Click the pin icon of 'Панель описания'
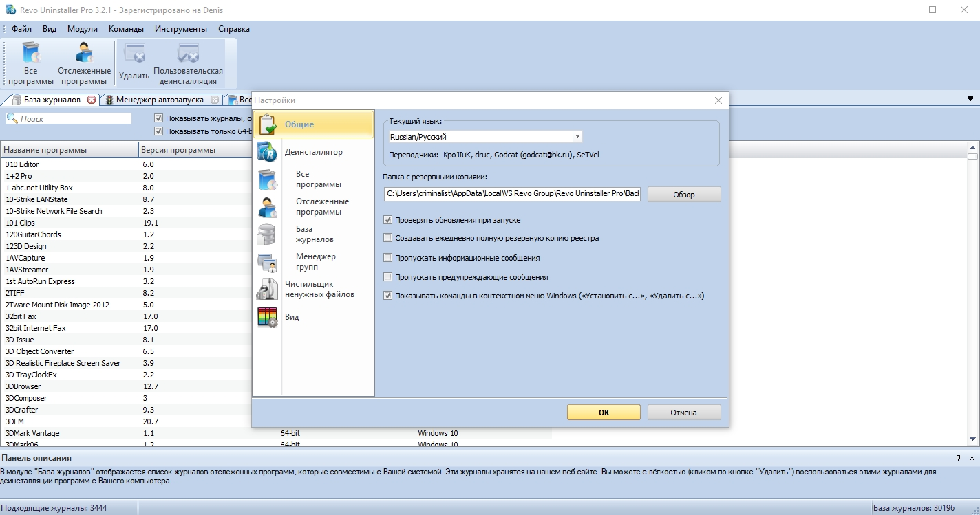 click(x=958, y=458)
